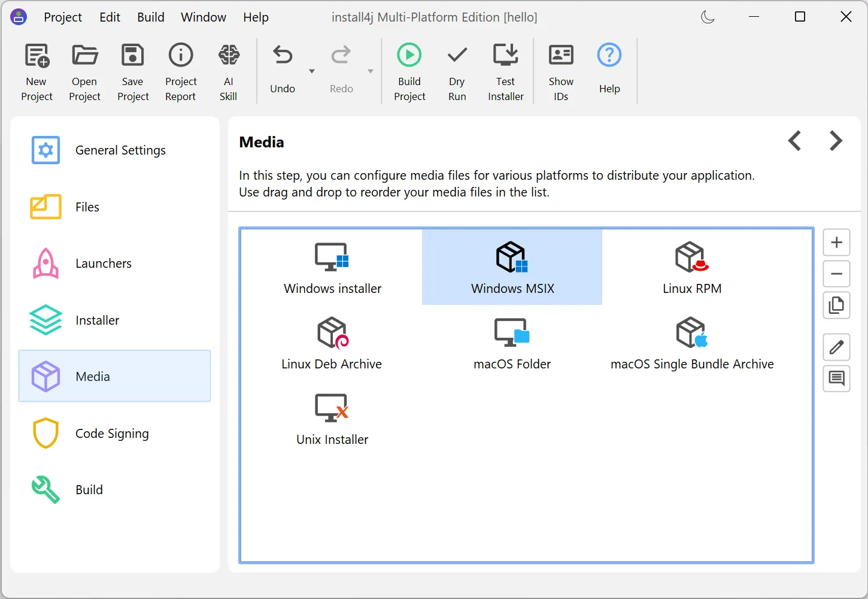
Task: Select the Media section in sidebar
Action: coord(115,376)
